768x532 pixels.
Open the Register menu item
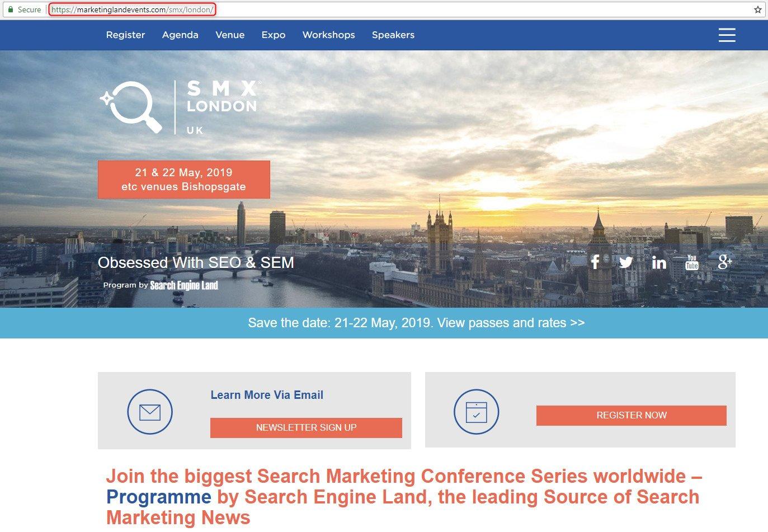pyautogui.click(x=125, y=35)
